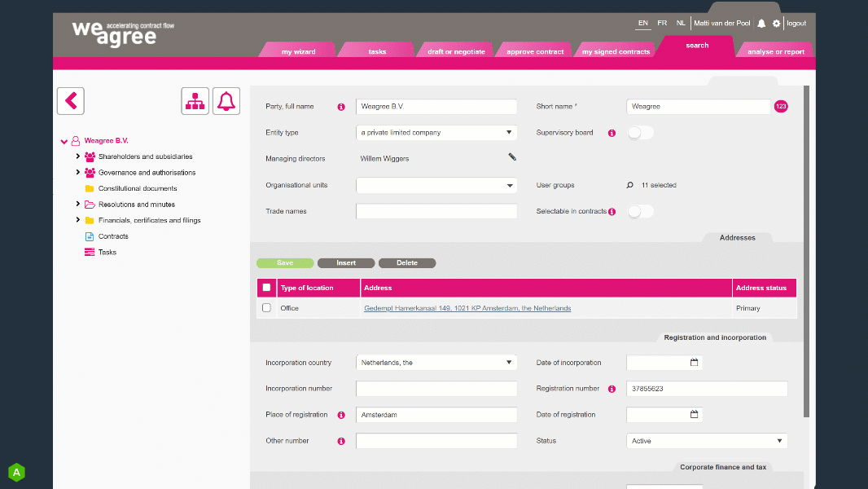Open the bell alerts icon in sidebar
The image size is (868, 489).
(226, 101)
